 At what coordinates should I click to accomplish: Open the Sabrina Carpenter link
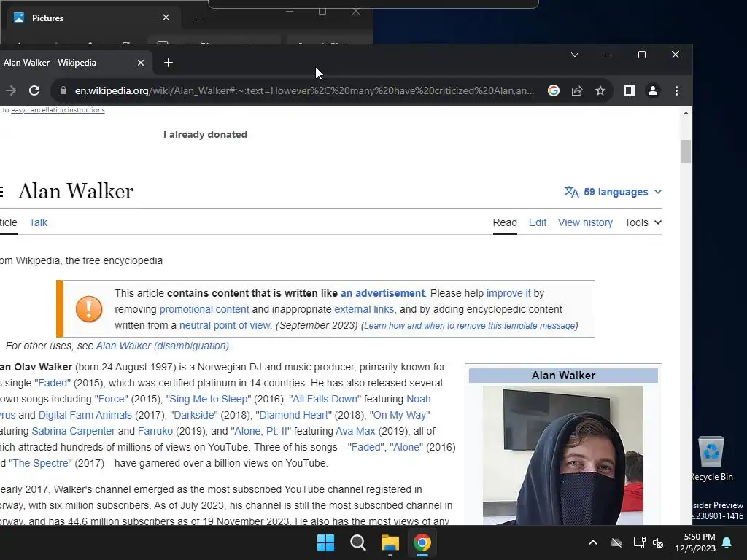pos(74,432)
